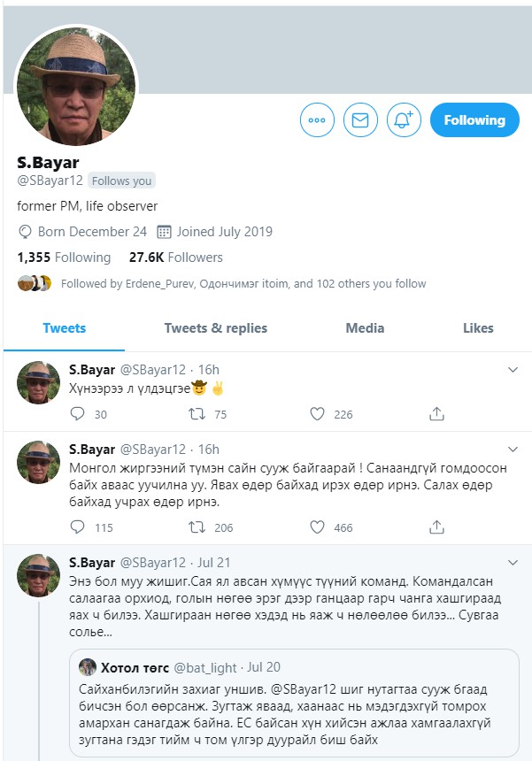View the large S.Bayar profile photo

(x=76, y=86)
